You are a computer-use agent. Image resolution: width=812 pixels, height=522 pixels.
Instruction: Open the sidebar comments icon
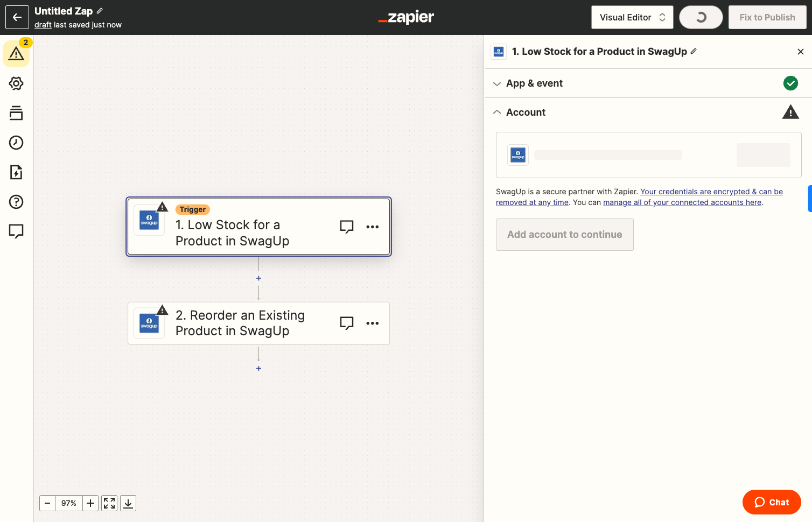(x=16, y=231)
